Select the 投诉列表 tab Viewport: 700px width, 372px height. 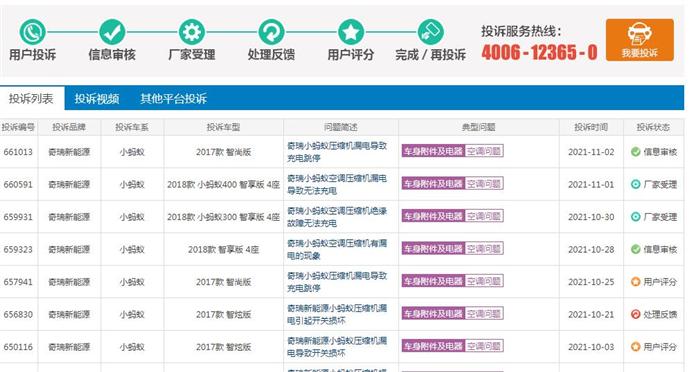pos(31,98)
